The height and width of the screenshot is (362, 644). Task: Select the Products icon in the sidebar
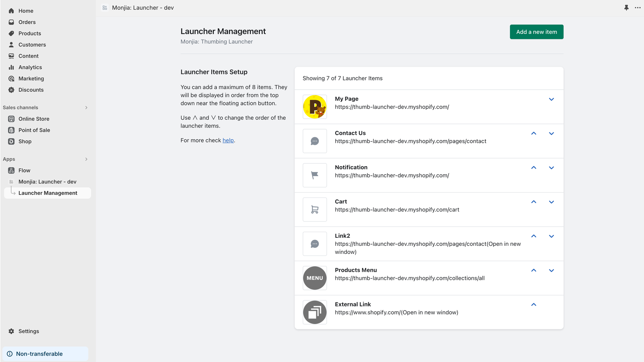(11, 33)
